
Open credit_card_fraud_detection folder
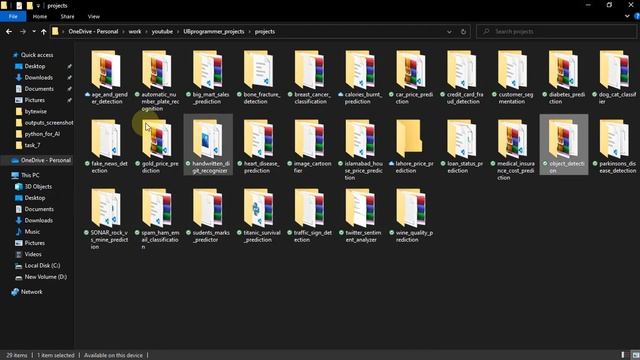click(462, 77)
